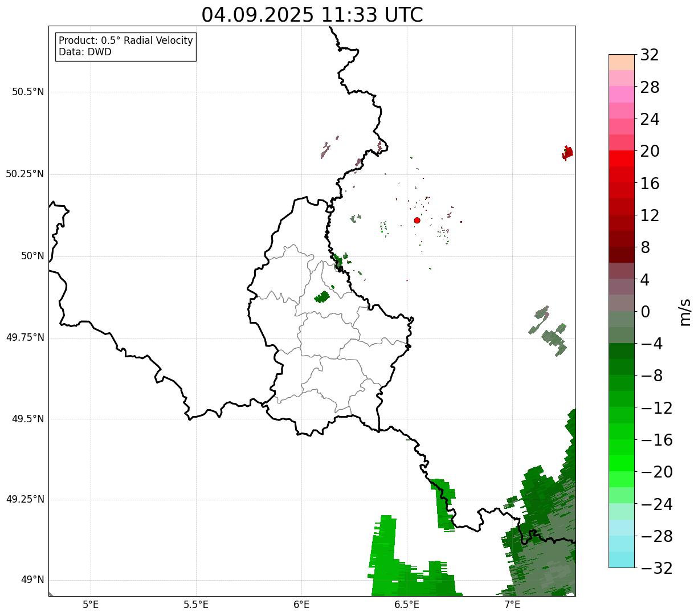Click the 5°E longitude label
The width and height of the screenshot is (698, 616).
pos(91,605)
